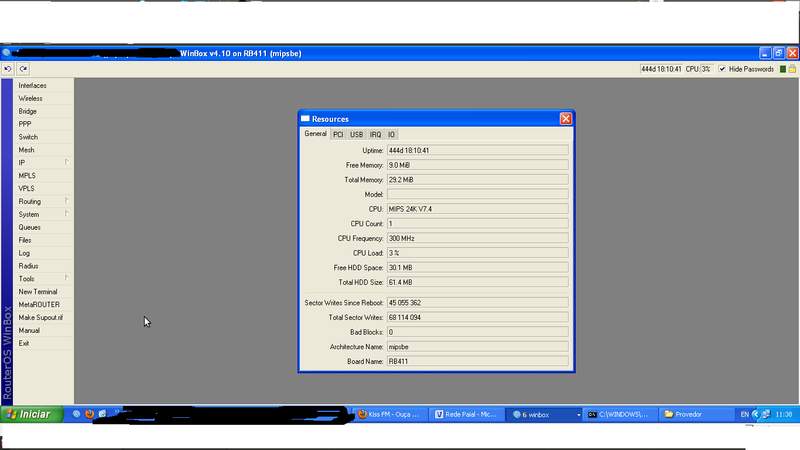Image resolution: width=800 pixels, height=450 pixels.
Task: Open the Switch menu item
Action: [x=28, y=137]
